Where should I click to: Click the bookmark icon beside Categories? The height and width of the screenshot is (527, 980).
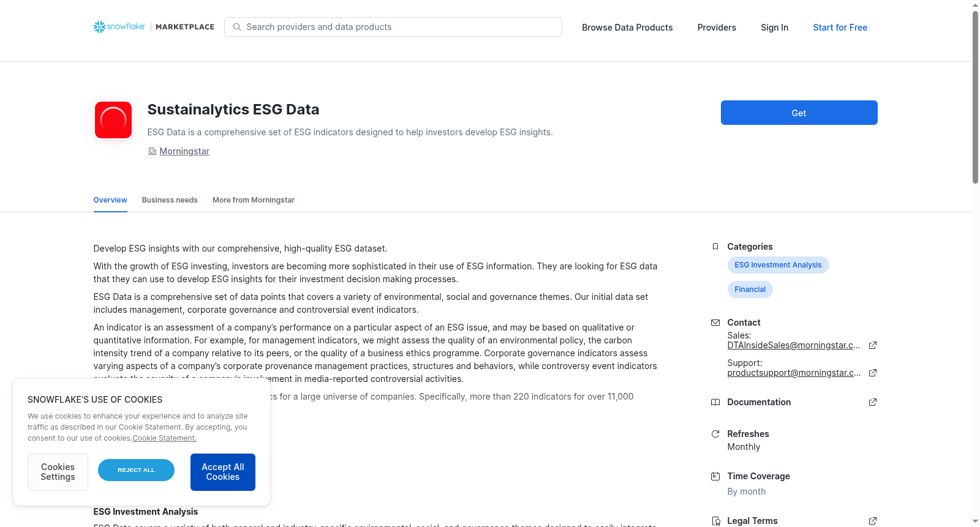coord(715,247)
